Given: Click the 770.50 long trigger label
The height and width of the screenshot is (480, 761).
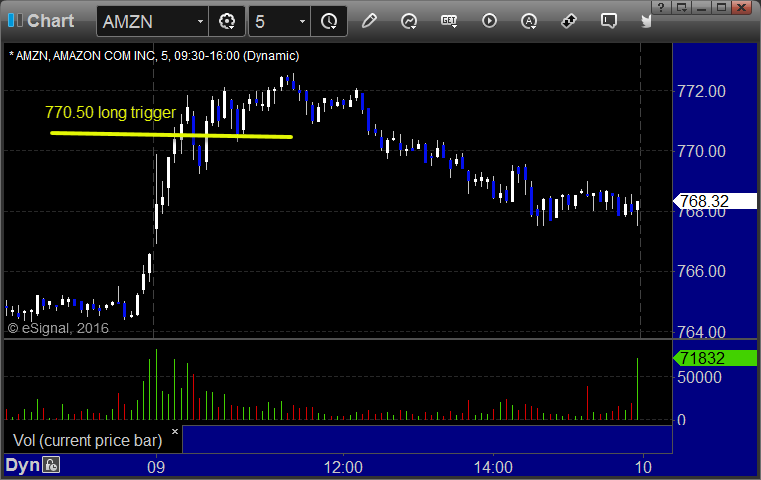Looking at the screenshot, I should [x=110, y=113].
